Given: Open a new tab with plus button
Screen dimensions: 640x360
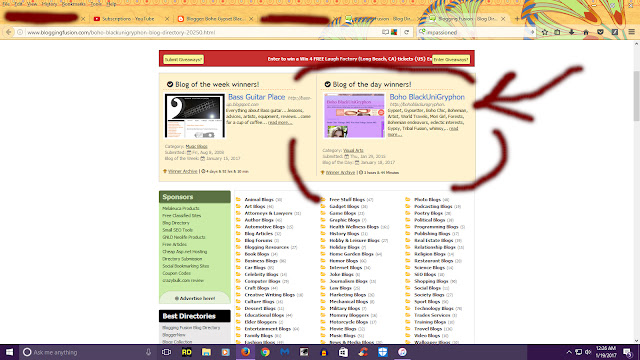Looking at the screenshot, I should coord(517,19).
